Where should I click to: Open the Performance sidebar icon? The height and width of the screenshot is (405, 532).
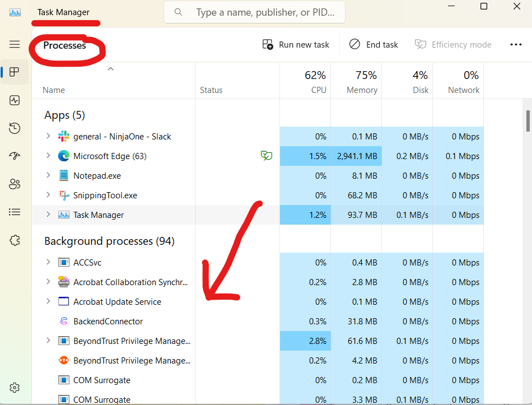pyautogui.click(x=14, y=100)
